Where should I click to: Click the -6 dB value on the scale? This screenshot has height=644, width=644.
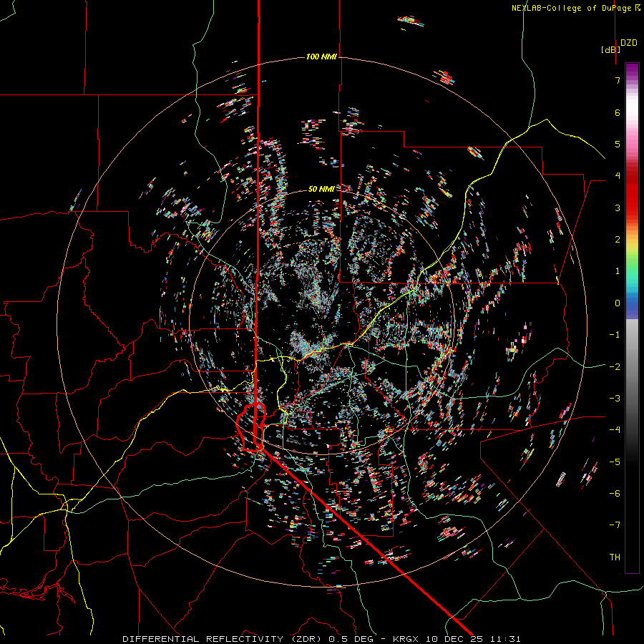click(x=615, y=493)
